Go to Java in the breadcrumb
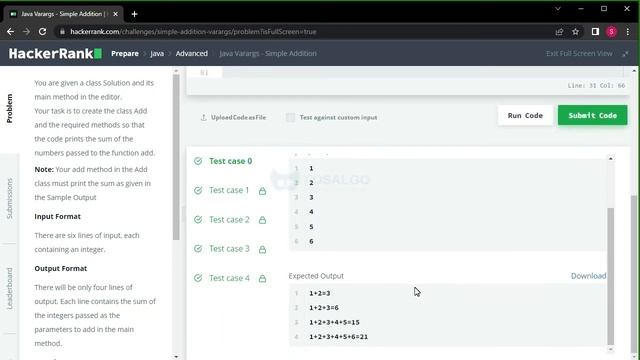640x360 pixels. tap(157, 53)
